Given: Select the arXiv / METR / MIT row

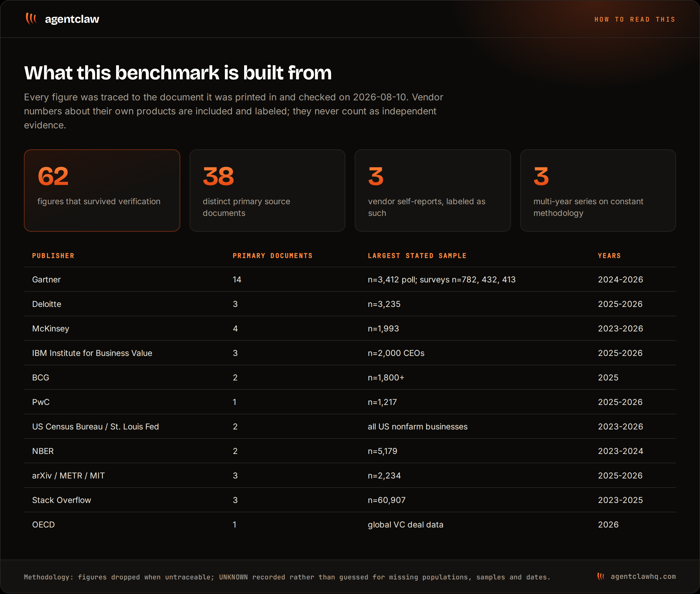Looking at the screenshot, I should [x=350, y=476].
